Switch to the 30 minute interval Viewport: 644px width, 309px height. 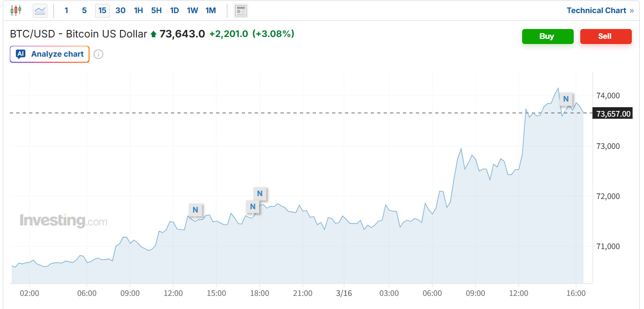tap(120, 10)
